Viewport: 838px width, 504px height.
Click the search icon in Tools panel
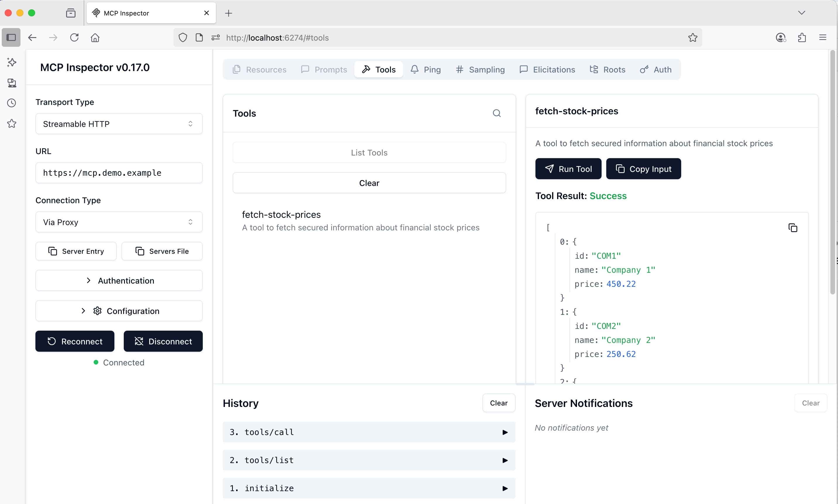pyautogui.click(x=497, y=113)
